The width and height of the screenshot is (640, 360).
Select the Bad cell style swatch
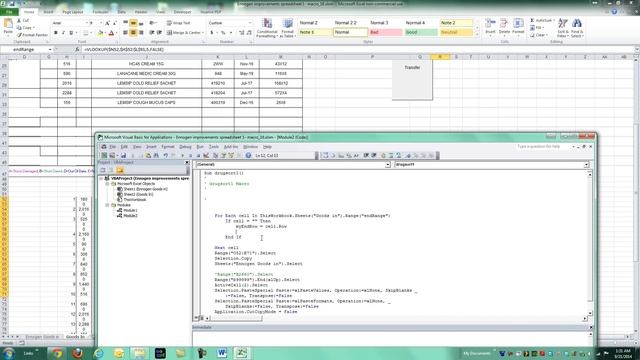pos(386,32)
